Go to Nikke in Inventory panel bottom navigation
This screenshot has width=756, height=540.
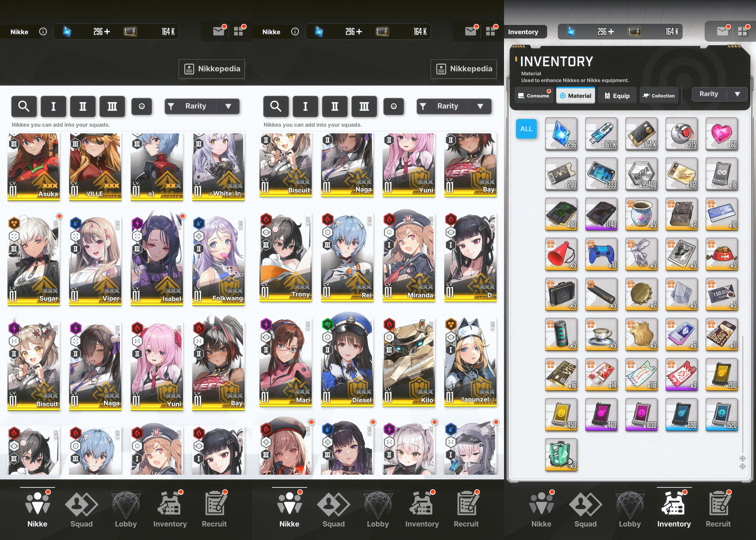click(x=542, y=509)
